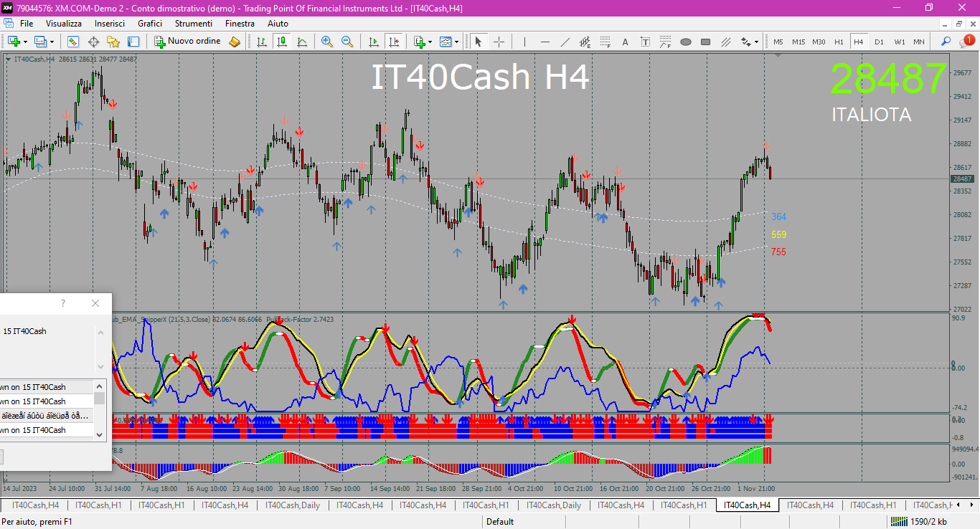The image size is (980, 529).
Task: Select the equidistant channel tool
Action: tap(585, 42)
